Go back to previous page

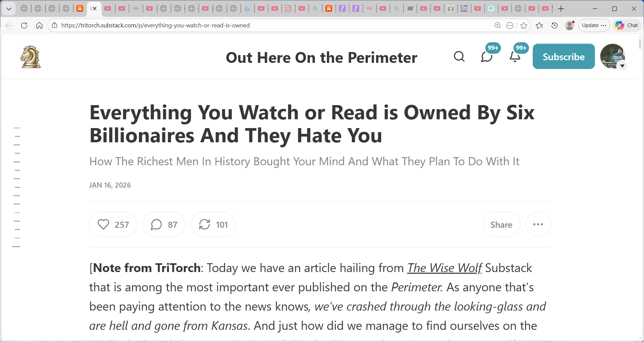point(9,25)
